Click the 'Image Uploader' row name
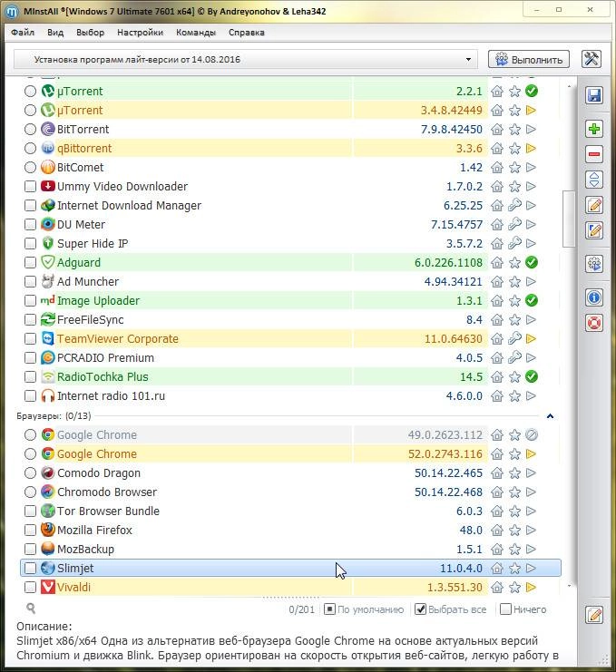This screenshot has height=672, width=616. pyautogui.click(x=99, y=301)
